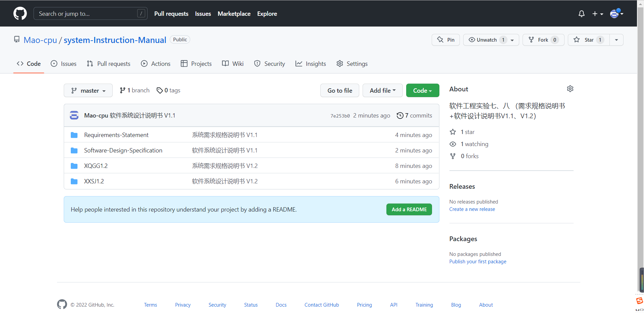
Task: View watchers via the 1 watching link
Action: tap(469, 144)
